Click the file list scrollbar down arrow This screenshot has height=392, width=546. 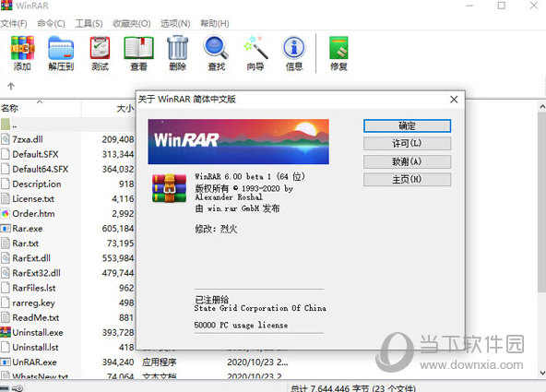tap(541, 373)
